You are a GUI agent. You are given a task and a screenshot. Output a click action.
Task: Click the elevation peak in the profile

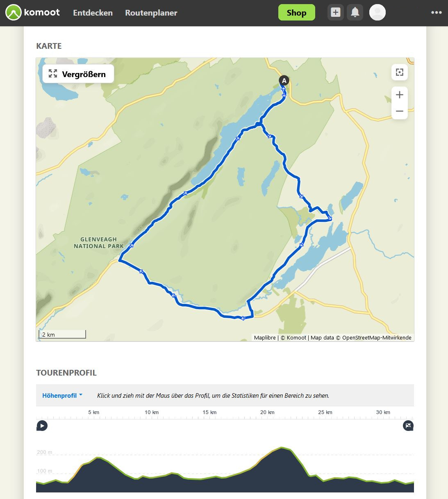tap(282, 448)
